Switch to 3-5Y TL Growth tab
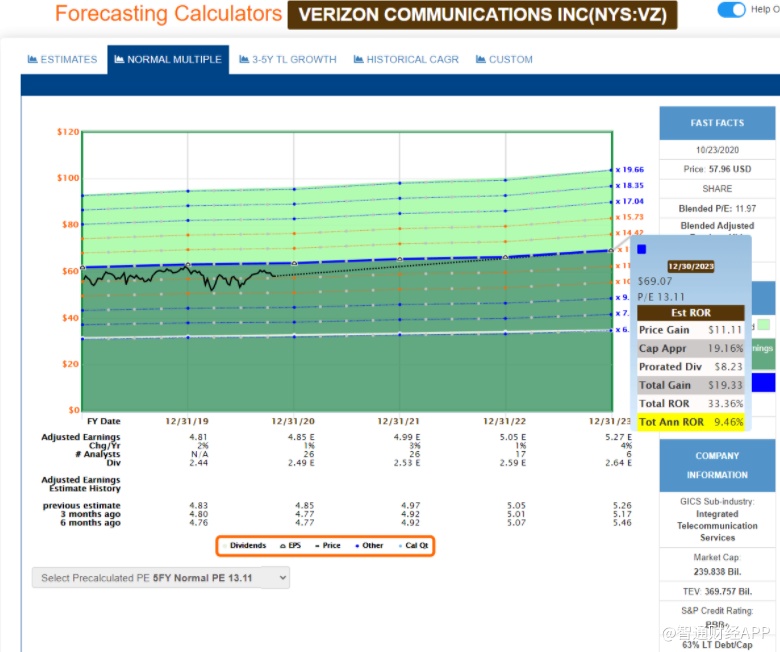780x652 pixels. click(x=288, y=60)
